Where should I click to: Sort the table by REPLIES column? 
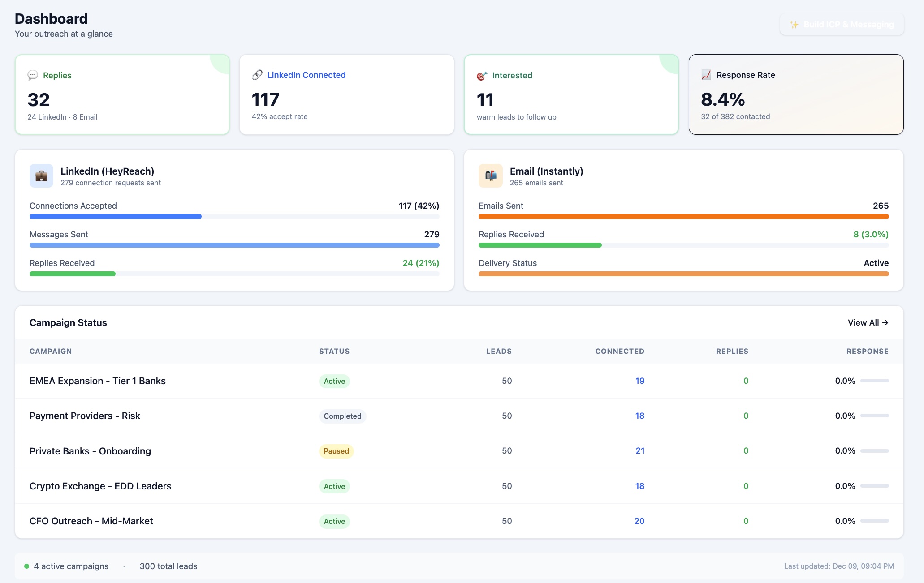pos(732,351)
